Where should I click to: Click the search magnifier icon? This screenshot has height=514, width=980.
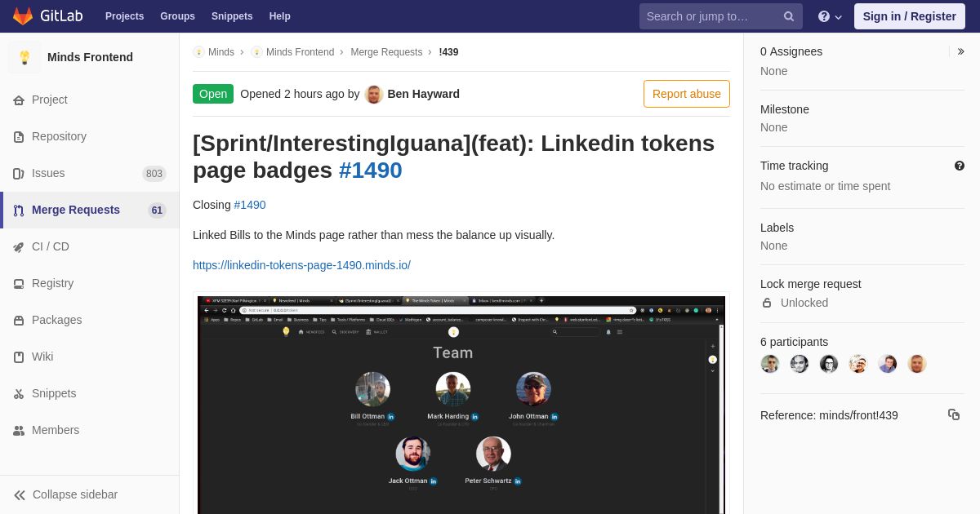[789, 16]
